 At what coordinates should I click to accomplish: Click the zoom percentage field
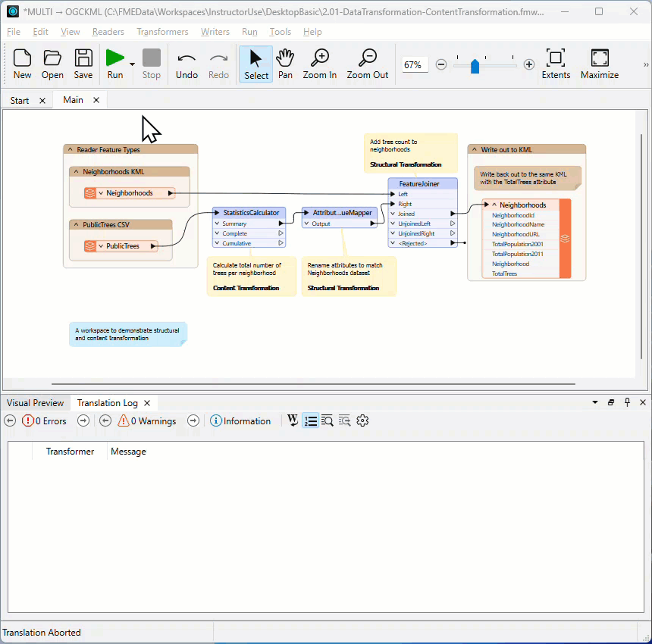point(414,65)
